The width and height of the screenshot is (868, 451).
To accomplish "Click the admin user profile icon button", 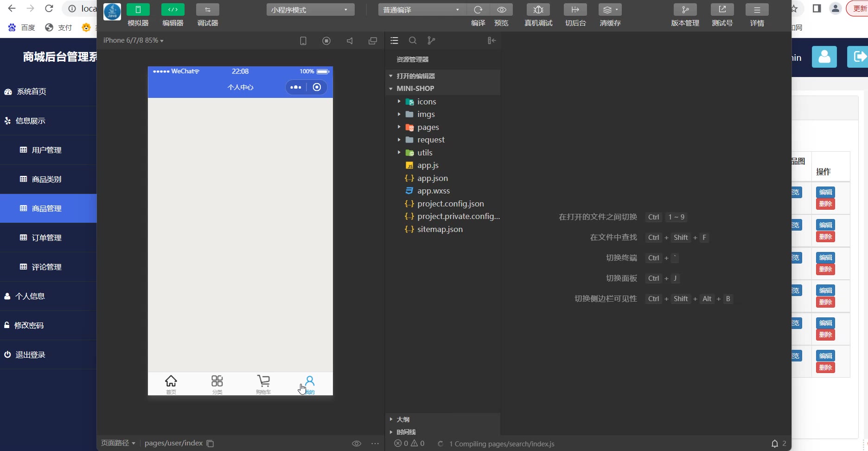I will 824,57.
